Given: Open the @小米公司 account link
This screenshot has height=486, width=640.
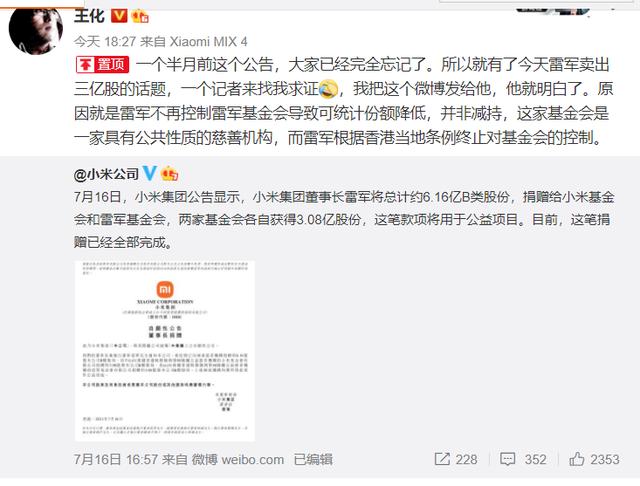Looking at the screenshot, I should 107,174.
